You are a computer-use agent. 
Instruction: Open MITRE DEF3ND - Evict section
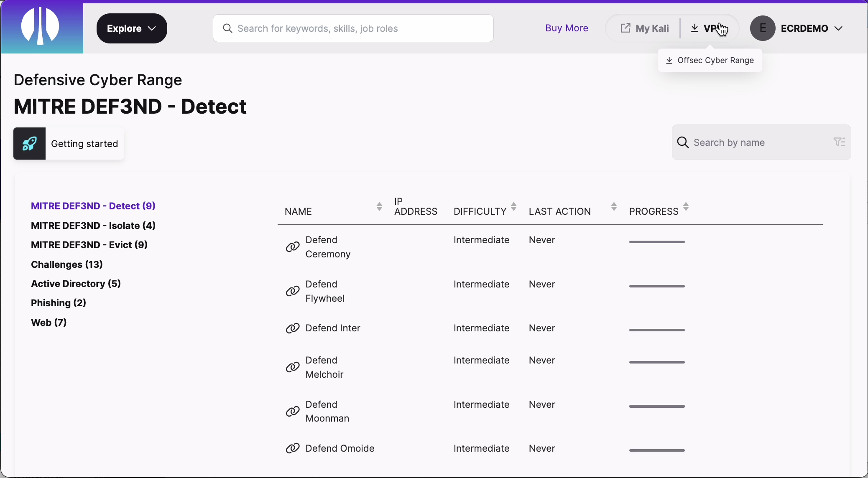[89, 244]
